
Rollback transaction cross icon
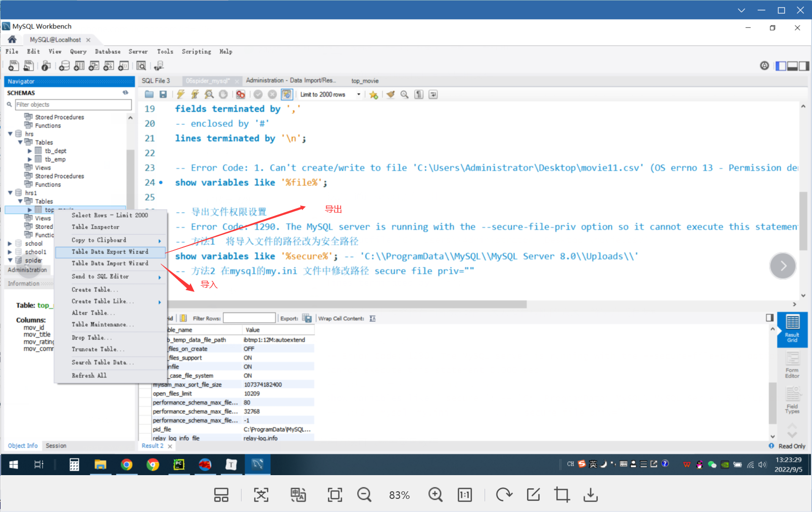(x=272, y=94)
